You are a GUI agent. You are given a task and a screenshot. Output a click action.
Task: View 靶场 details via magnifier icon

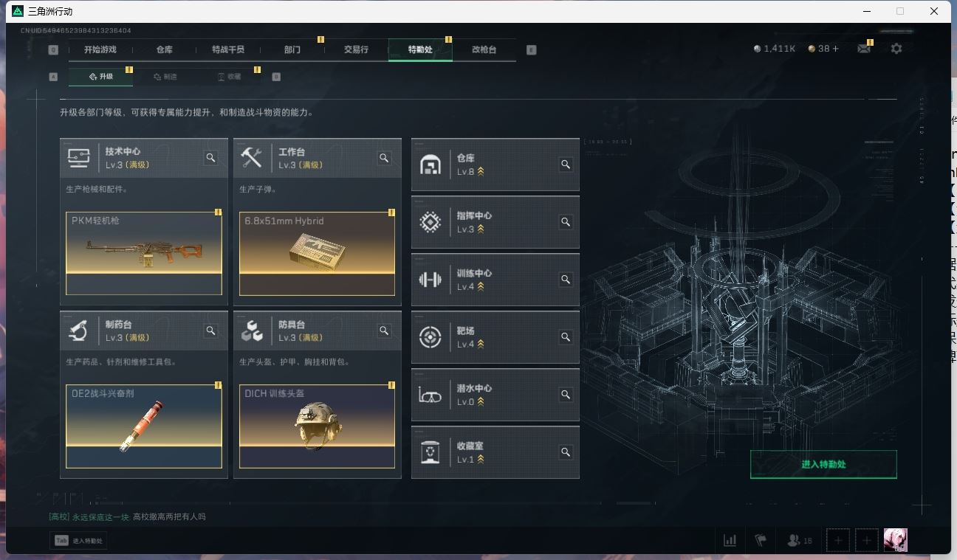pyautogui.click(x=566, y=337)
